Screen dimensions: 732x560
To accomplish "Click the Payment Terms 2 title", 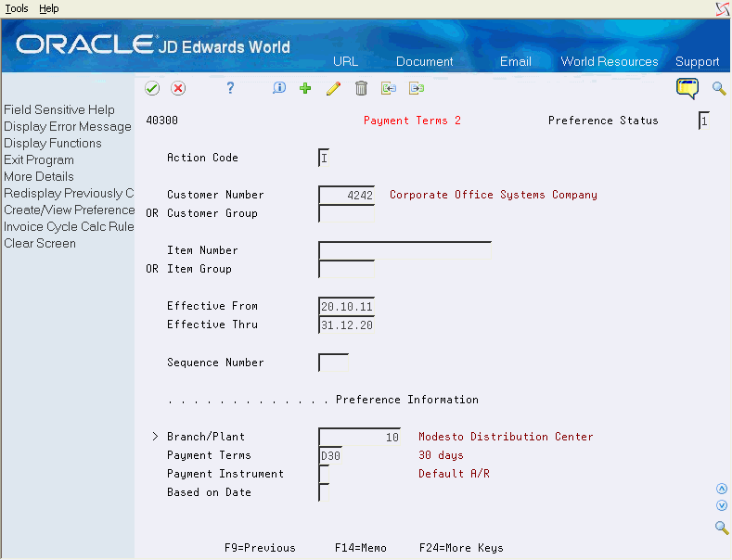I will point(412,121).
